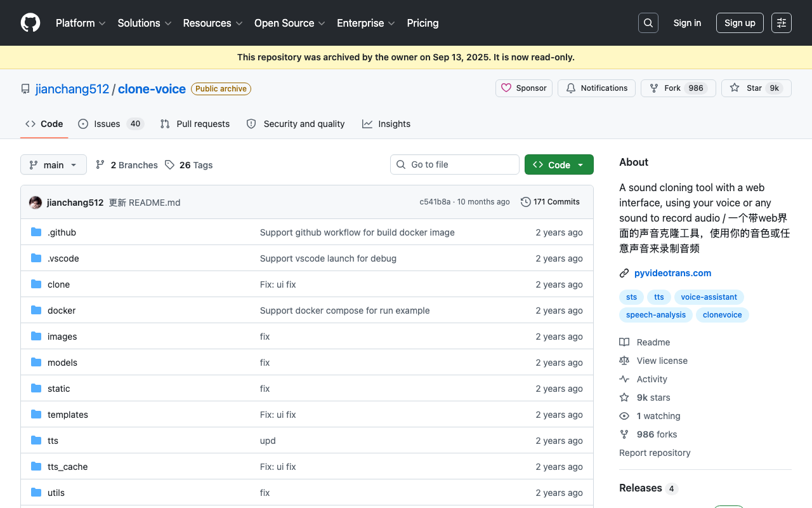This screenshot has width=812, height=508.
Task: Click the Sponsor heart button
Action: tap(524, 88)
